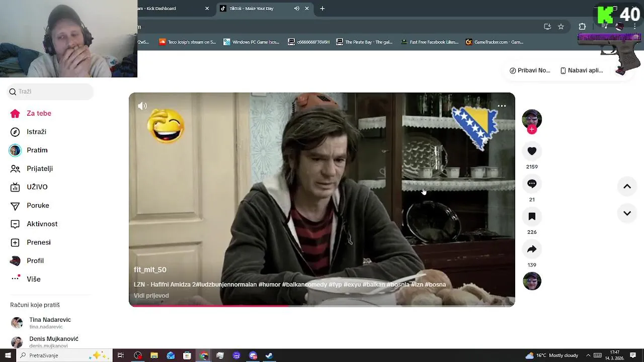This screenshot has width=644, height=362.
Task: Show hidden system tray icons
Action: pyautogui.click(x=587, y=355)
